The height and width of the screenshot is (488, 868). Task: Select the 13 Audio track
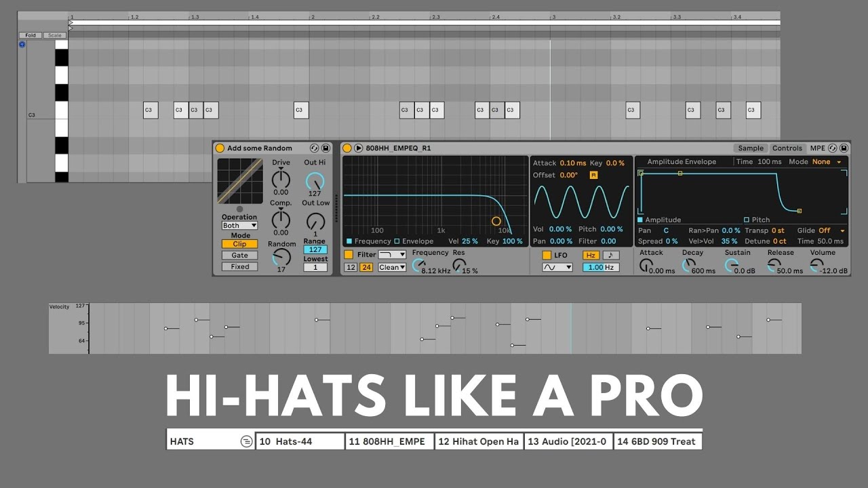point(568,441)
